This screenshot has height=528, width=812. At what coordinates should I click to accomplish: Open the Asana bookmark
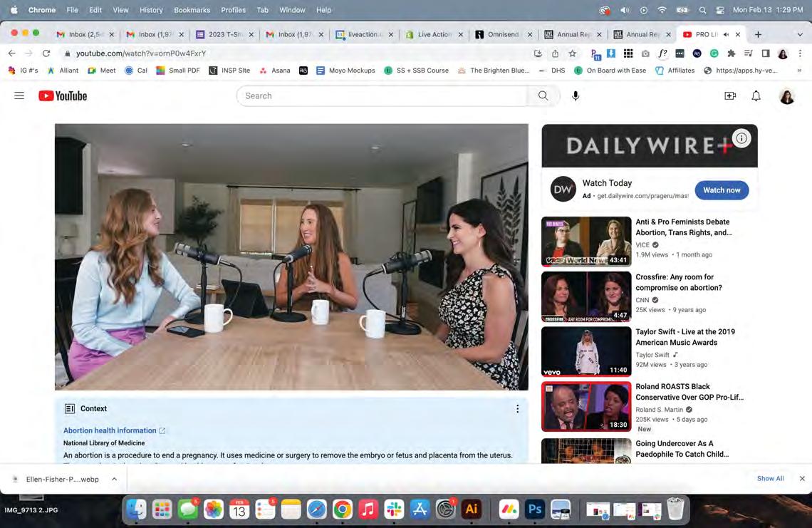point(275,71)
